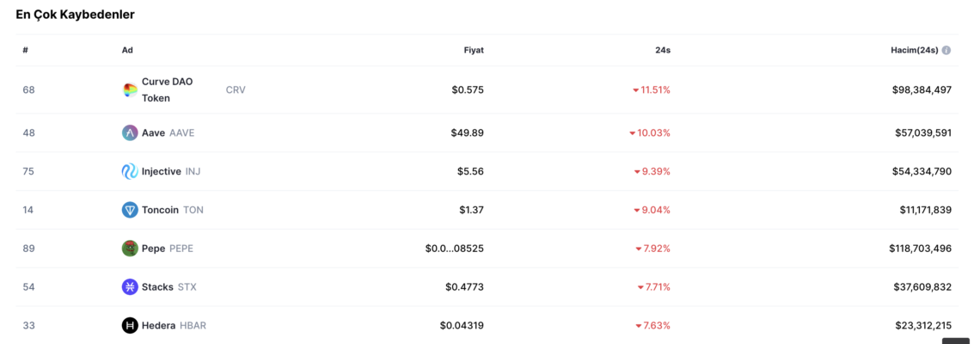Sort the list by Hacim(24s) header
The width and height of the screenshot is (980, 344).
[915, 50]
